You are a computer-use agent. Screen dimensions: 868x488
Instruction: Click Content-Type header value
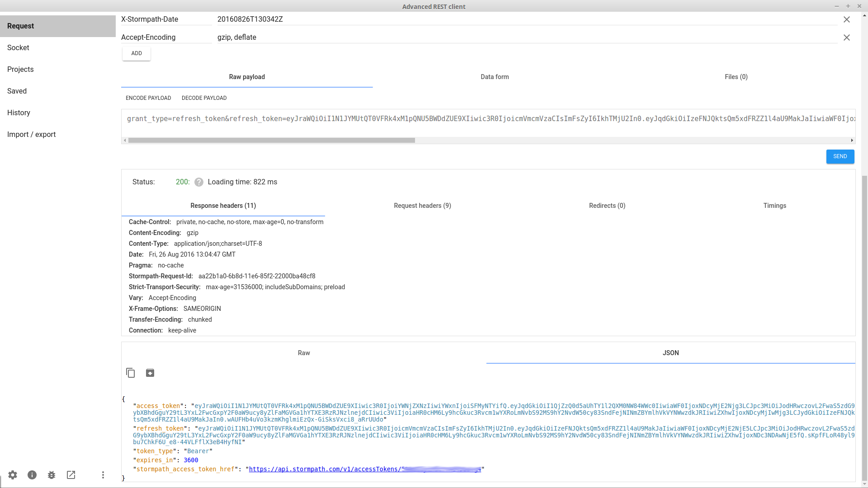pos(218,244)
